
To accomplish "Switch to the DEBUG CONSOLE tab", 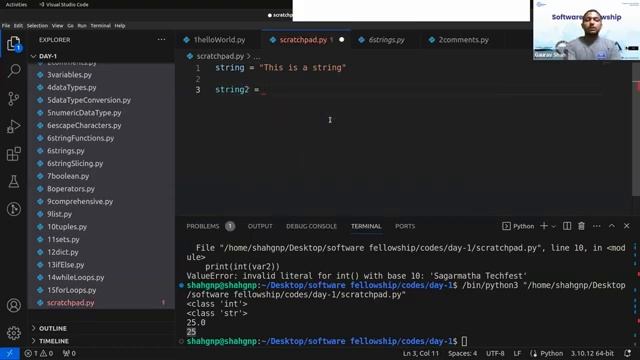I will (x=311, y=226).
